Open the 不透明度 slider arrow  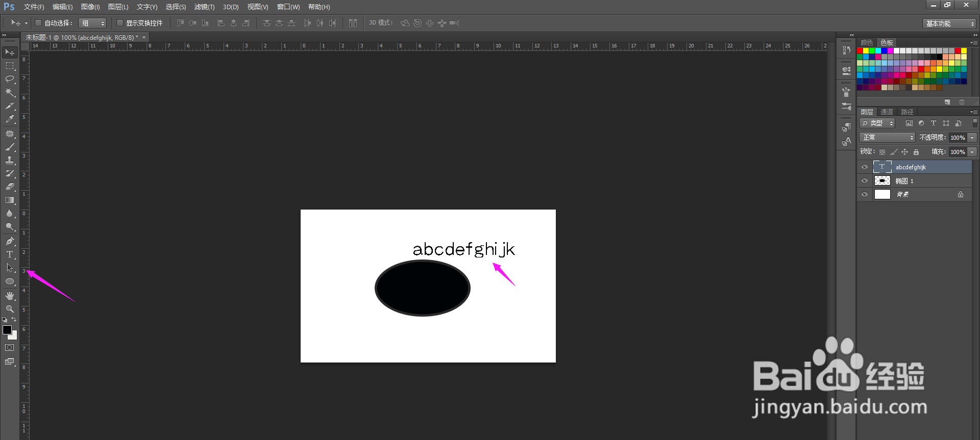coord(973,138)
